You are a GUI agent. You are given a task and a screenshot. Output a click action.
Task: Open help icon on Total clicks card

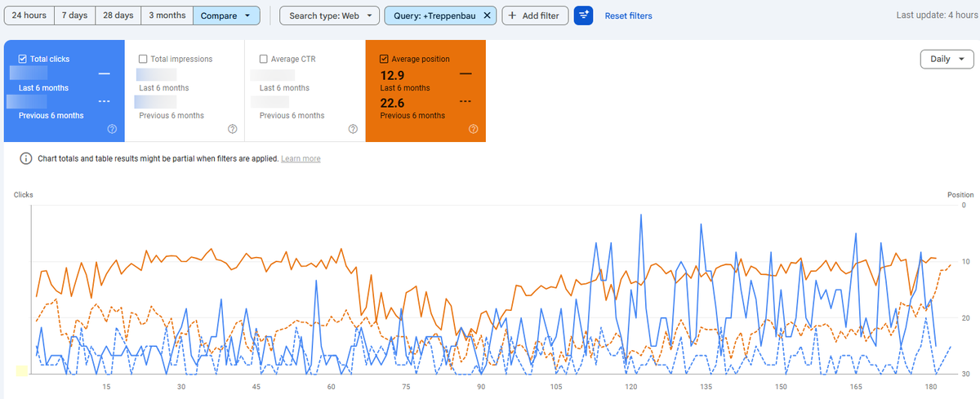pyautogui.click(x=112, y=129)
